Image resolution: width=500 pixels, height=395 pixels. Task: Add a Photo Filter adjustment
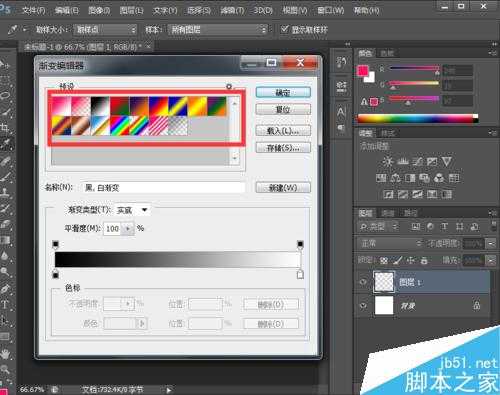tap(424, 178)
